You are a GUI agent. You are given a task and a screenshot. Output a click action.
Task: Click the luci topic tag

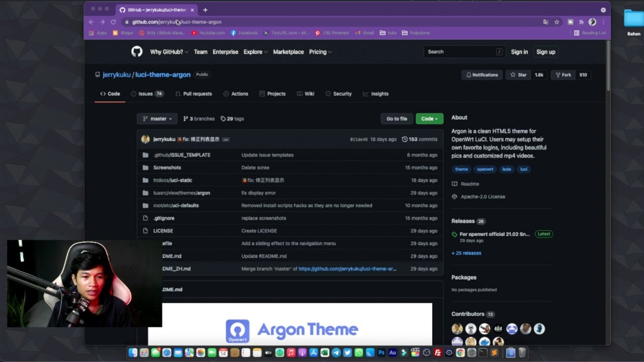tap(524, 169)
